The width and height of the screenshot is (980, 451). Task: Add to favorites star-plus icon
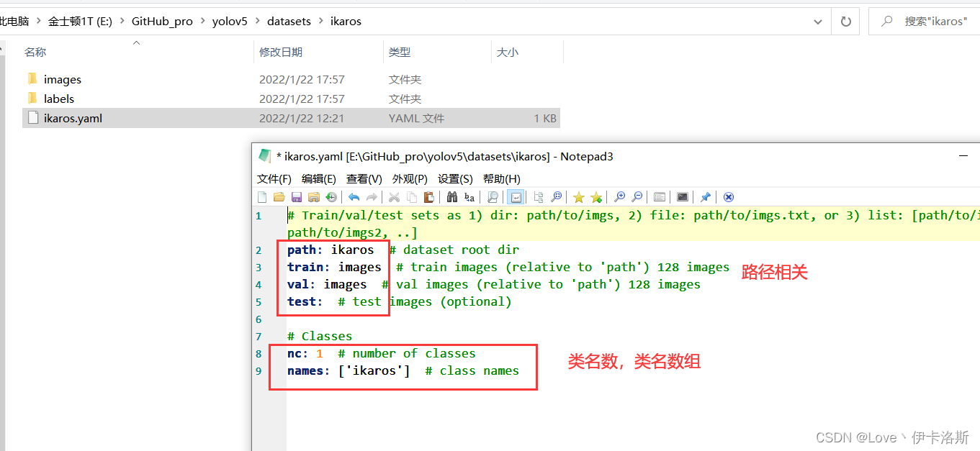[x=596, y=197]
